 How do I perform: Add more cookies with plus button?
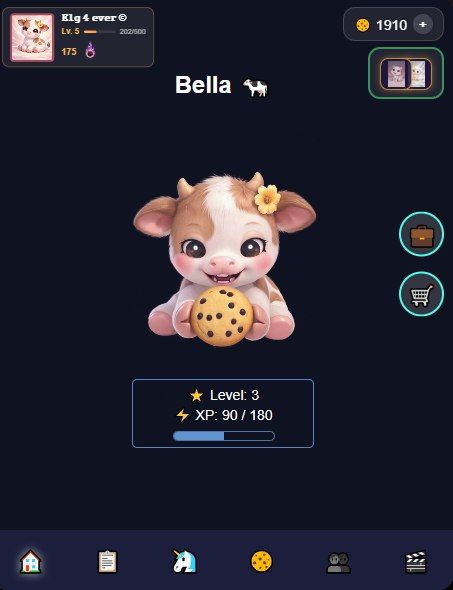[423, 25]
